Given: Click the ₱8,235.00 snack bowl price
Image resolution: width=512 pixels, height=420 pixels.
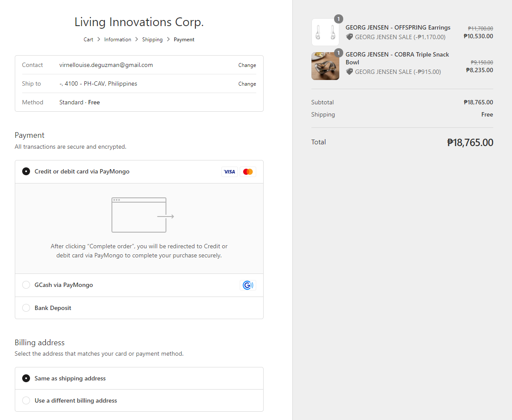Looking at the screenshot, I should [x=479, y=70].
